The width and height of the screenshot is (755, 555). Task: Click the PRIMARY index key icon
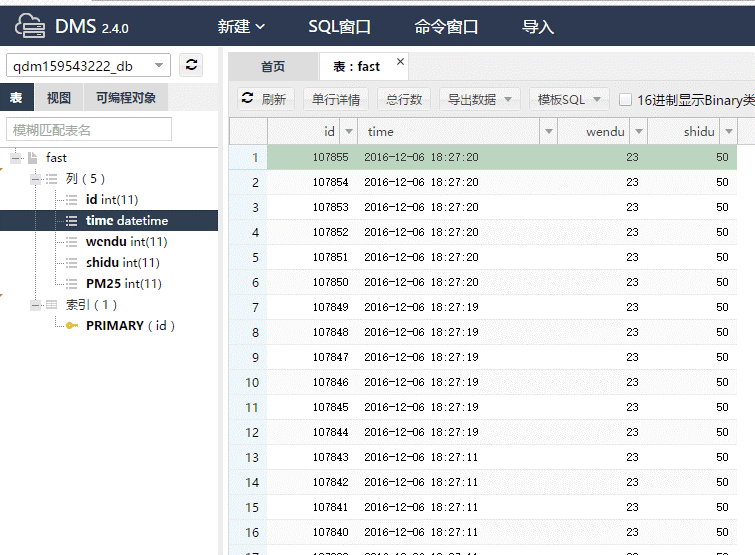click(71, 326)
